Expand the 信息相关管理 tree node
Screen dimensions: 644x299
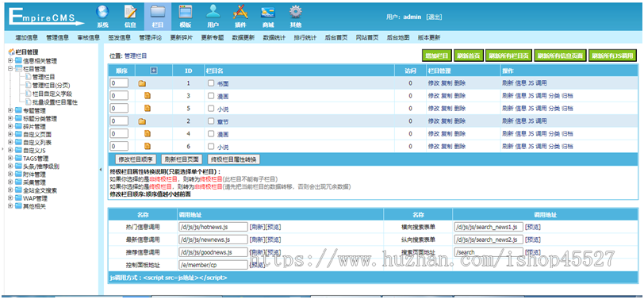coord(10,61)
